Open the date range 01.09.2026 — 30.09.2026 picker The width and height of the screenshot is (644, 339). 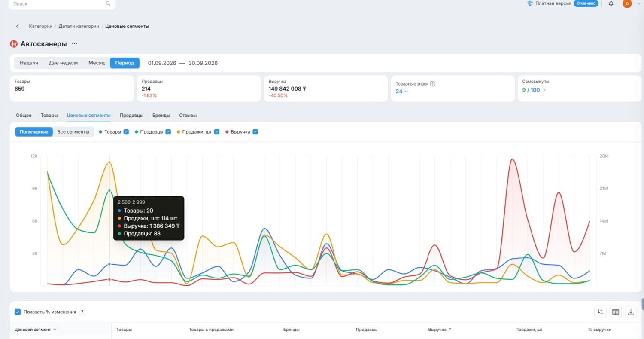coord(183,63)
